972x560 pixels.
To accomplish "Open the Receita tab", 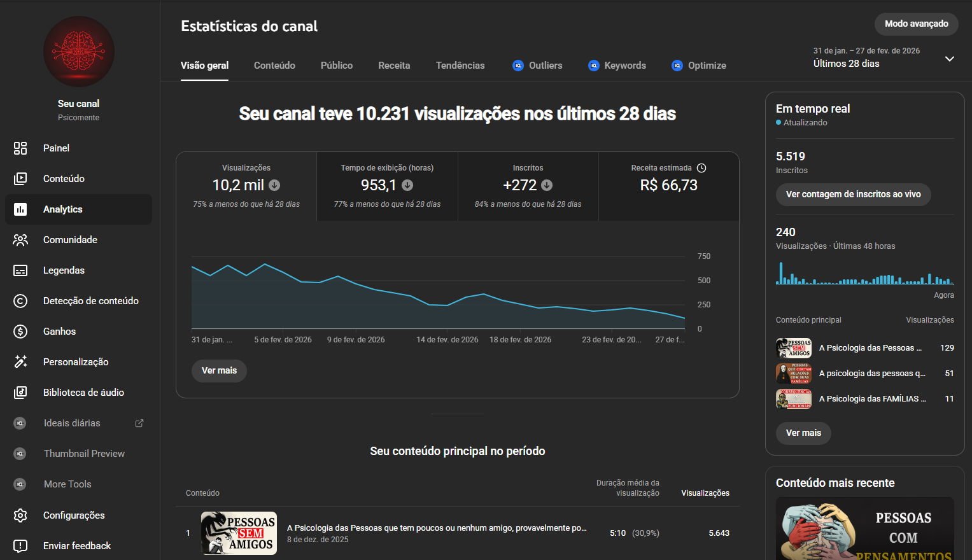I will coord(394,66).
